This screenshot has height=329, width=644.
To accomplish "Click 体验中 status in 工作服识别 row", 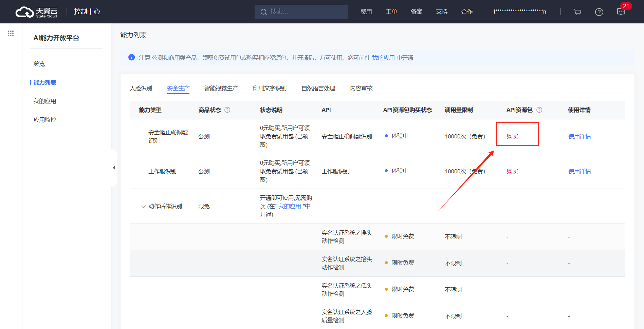I will pos(400,171).
